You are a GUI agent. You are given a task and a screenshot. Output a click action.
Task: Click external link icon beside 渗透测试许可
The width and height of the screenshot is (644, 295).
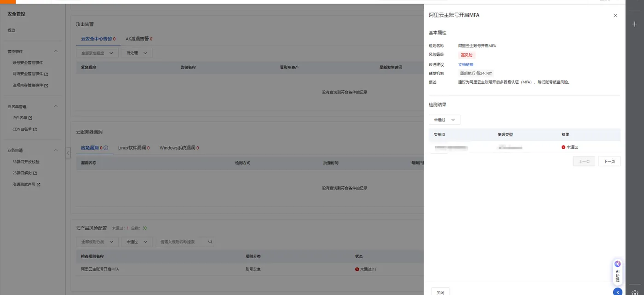tap(39, 185)
